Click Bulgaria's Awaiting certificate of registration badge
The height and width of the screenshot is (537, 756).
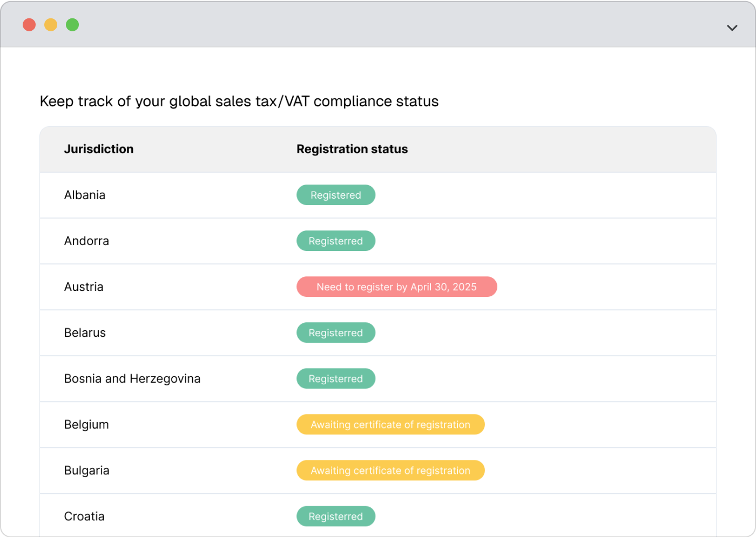390,470
